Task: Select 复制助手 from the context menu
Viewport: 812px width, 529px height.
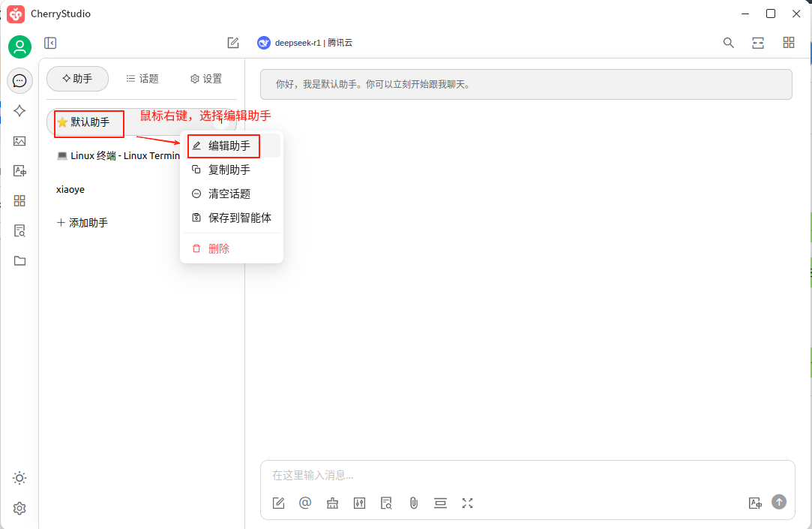Action: 225,170
